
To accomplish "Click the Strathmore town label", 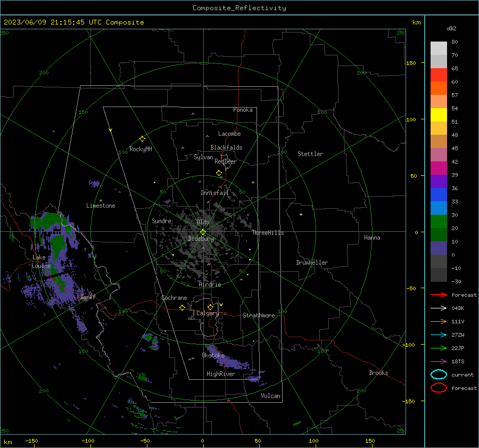I will pos(259,315).
